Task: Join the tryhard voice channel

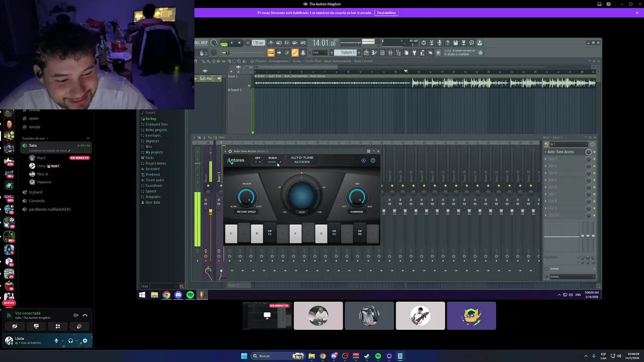Action: [36, 192]
